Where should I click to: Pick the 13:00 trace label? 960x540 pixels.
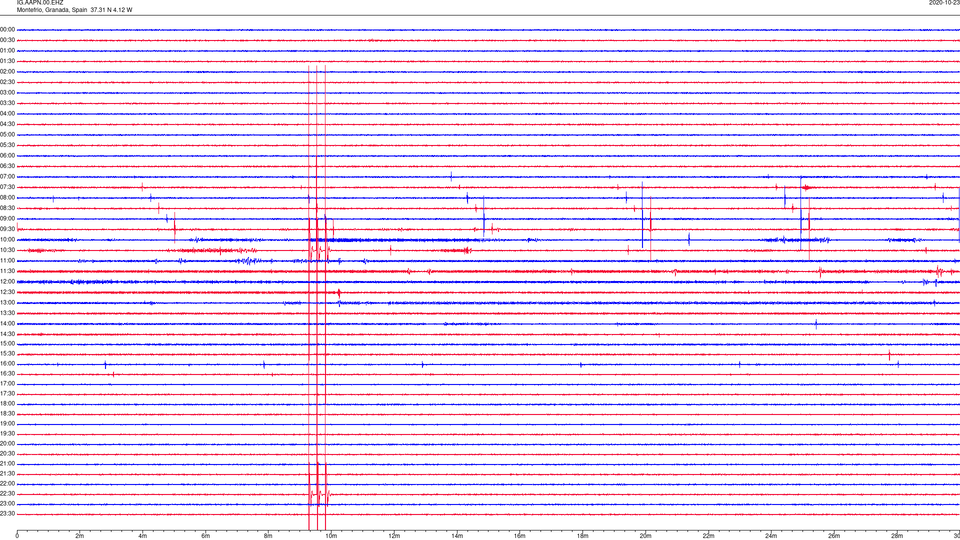coord(7,302)
